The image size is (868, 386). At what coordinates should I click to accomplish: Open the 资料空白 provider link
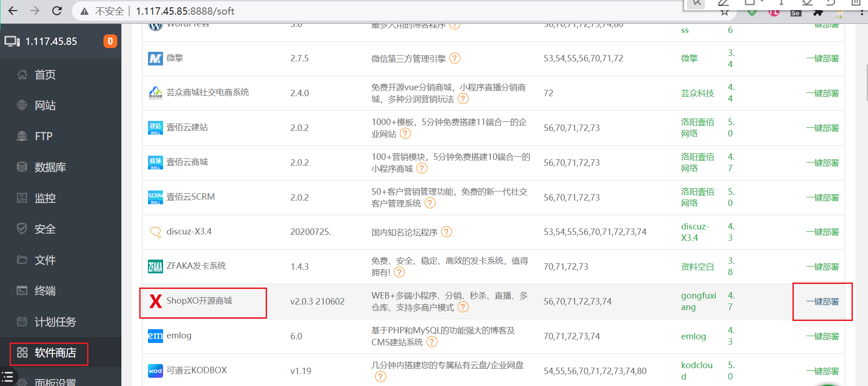coord(698,267)
